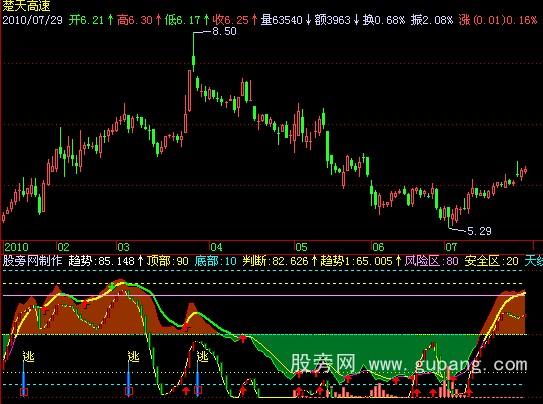Click the indicator value 趋势:85.148
This screenshot has height=404, width=543.
pos(101,261)
